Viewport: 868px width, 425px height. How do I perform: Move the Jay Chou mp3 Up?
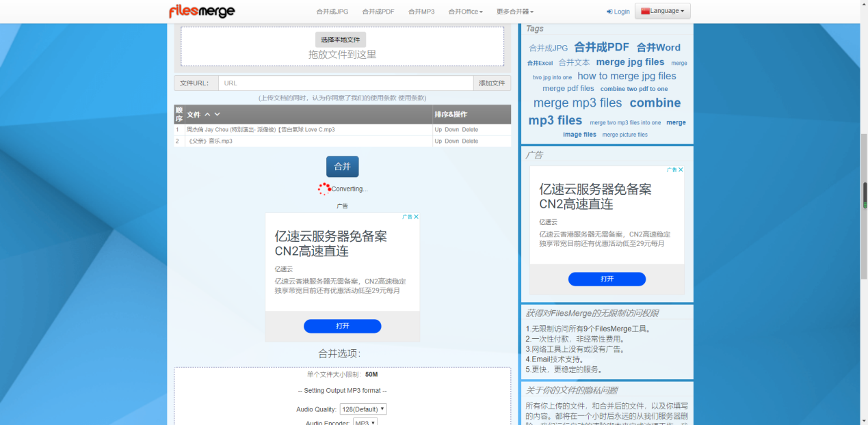(x=438, y=130)
